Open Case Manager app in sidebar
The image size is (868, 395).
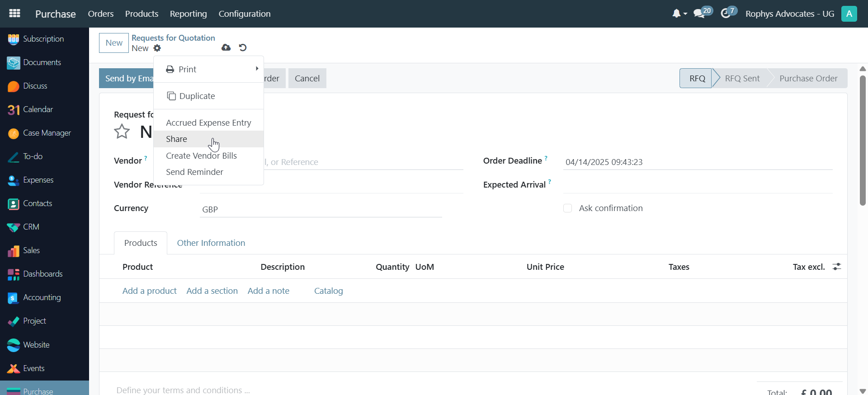pyautogui.click(x=44, y=133)
